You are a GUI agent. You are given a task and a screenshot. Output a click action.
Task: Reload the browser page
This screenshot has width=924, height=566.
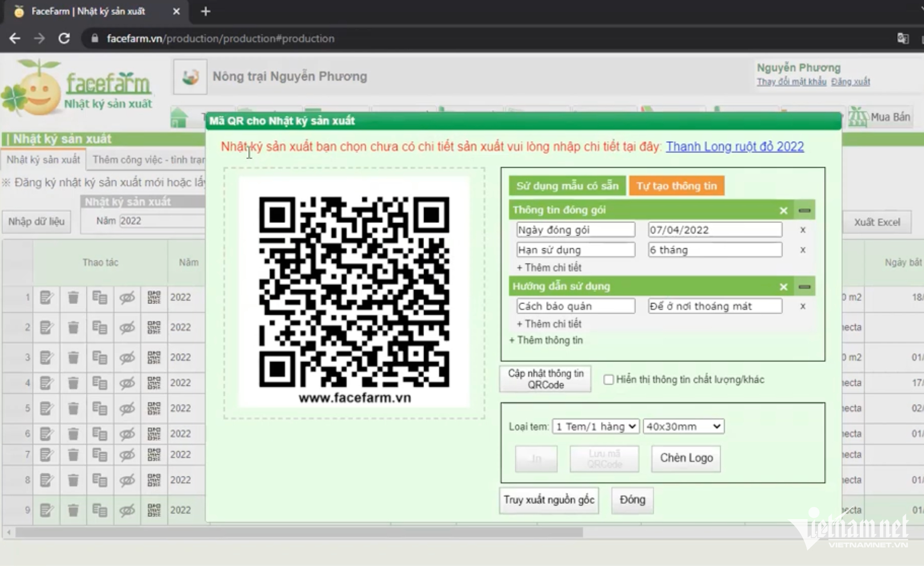pos(64,38)
